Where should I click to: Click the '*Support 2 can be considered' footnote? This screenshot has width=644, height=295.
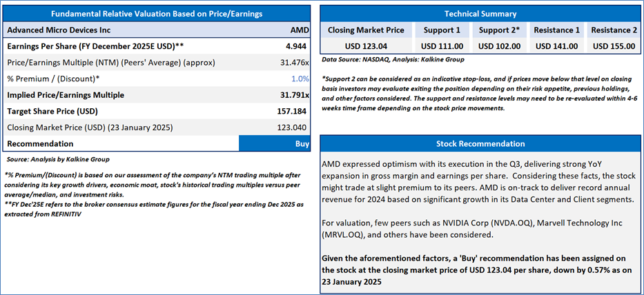click(480, 94)
